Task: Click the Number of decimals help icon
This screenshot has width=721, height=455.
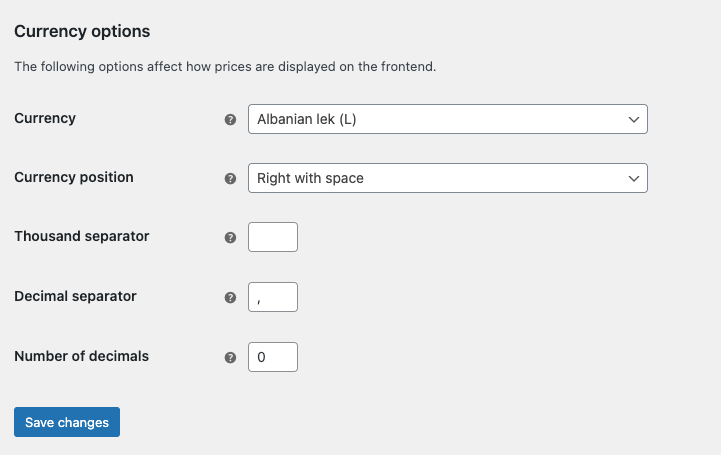Action: 230,357
